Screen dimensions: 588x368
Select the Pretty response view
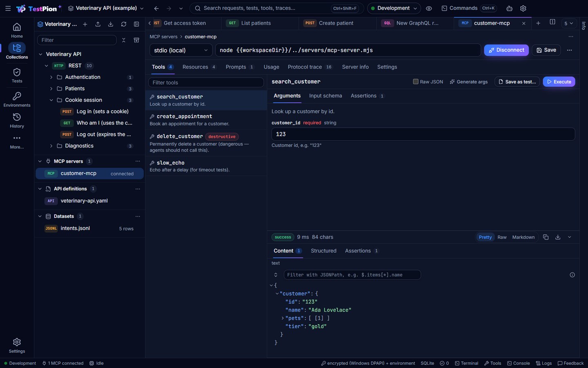(x=485, y=237)
